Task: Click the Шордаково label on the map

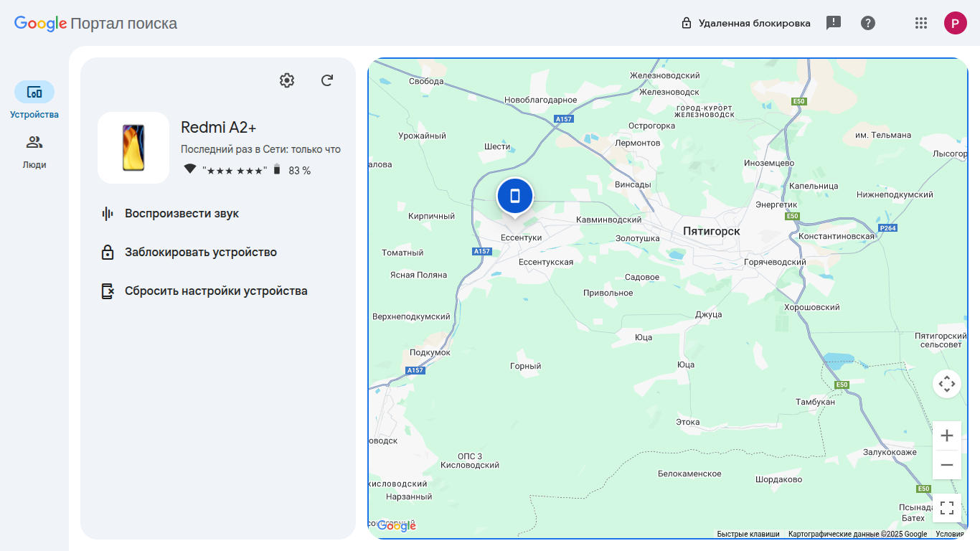Action: click(779, 479)
